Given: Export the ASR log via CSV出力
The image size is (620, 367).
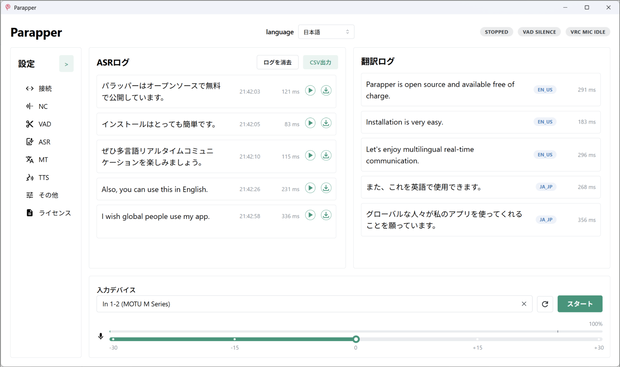Looking at the screenshot, I should [x=320, y=62].
